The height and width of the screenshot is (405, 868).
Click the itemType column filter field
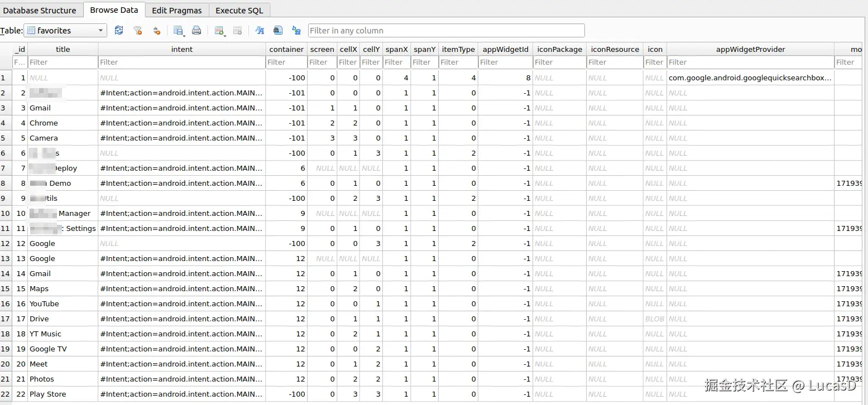[458, 62]
